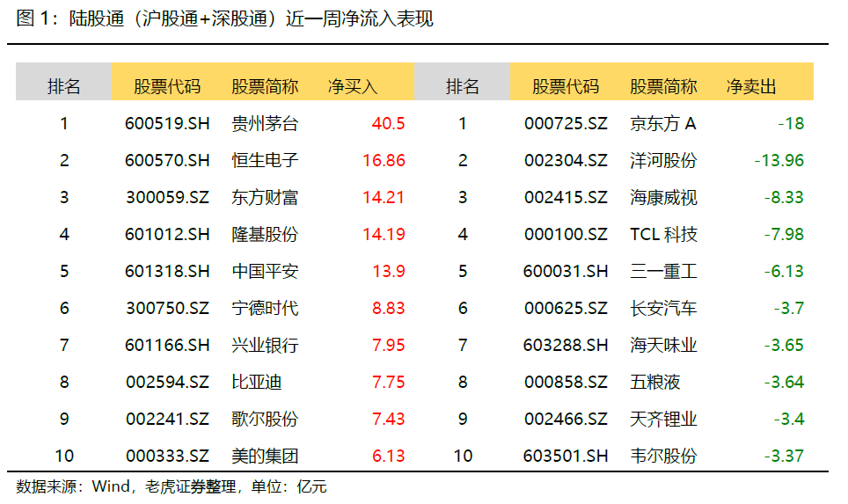Select the 净买入 column header
The height and width of the screenshot is (504, 848).
(353, 86)
